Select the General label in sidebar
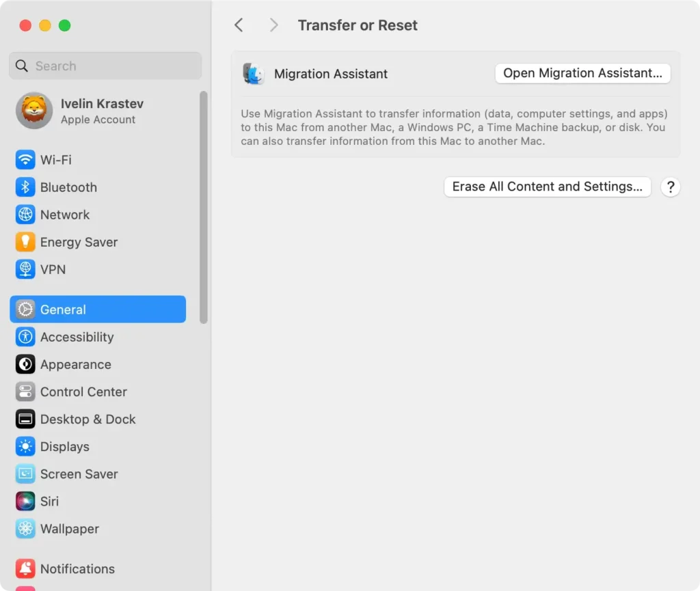700x591 pixels. pos(63,310)
